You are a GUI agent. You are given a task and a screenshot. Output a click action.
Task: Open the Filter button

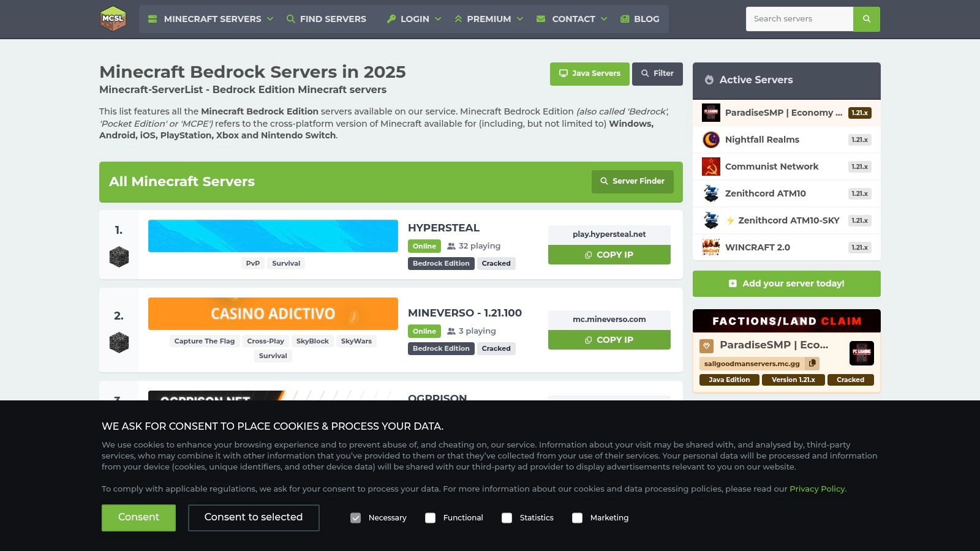coord(657,73)
